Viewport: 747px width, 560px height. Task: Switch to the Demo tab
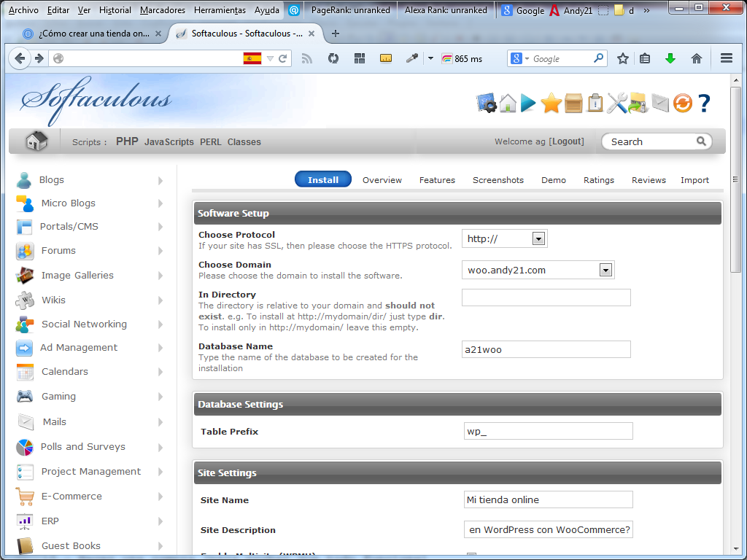[x=554, y=180]
